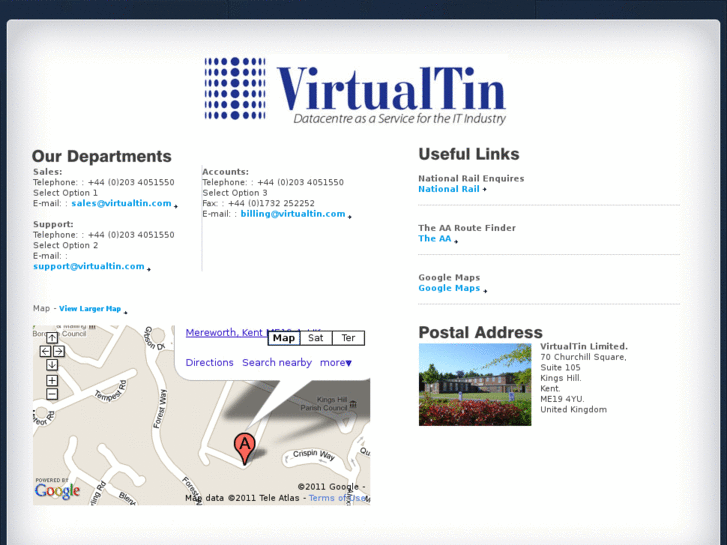Image resolution: width=727 pixels, height=545 pixels.
Task: Click the Our Departments heading
Action: (102, 156)
